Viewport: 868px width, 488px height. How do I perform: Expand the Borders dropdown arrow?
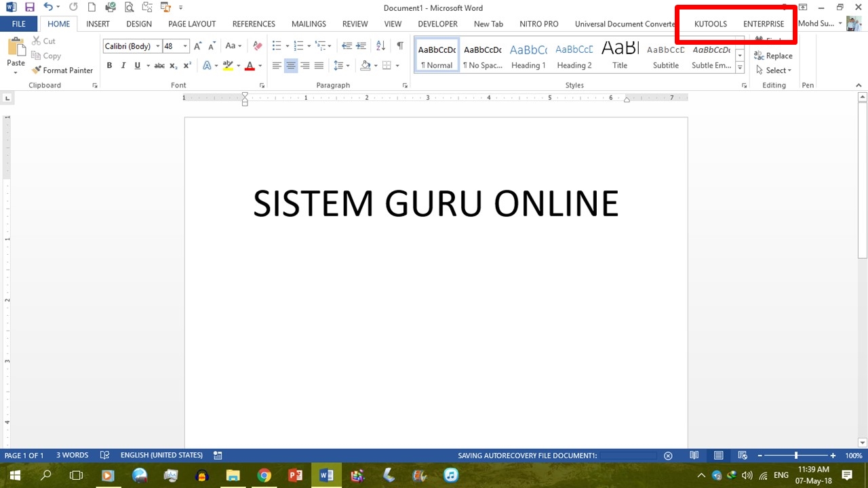point(397,66)
